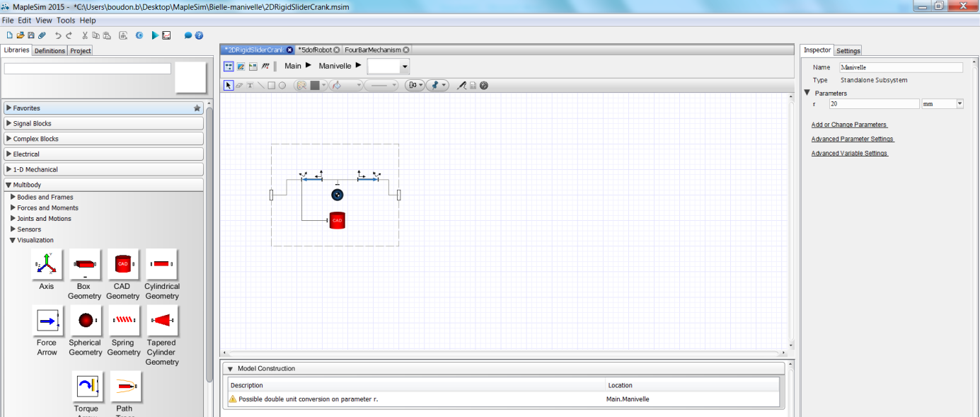Open the simulation results plot window icon
The image size is (980, 417).
(166, 35)
